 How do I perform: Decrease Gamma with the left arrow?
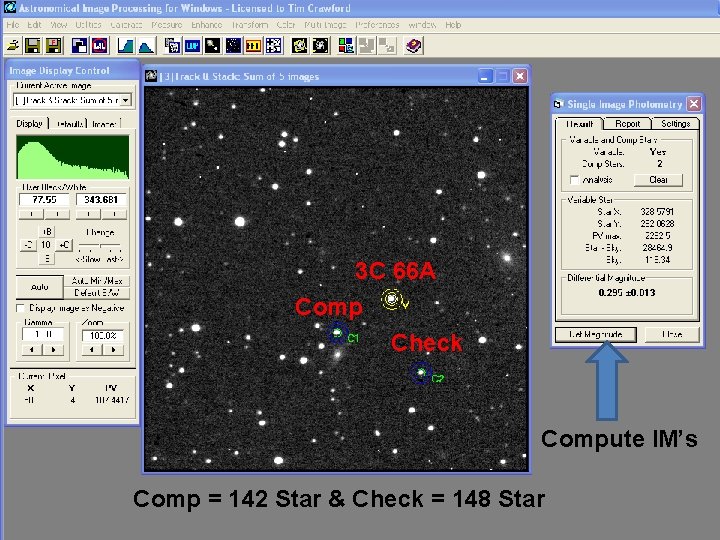tap(32, 350)
